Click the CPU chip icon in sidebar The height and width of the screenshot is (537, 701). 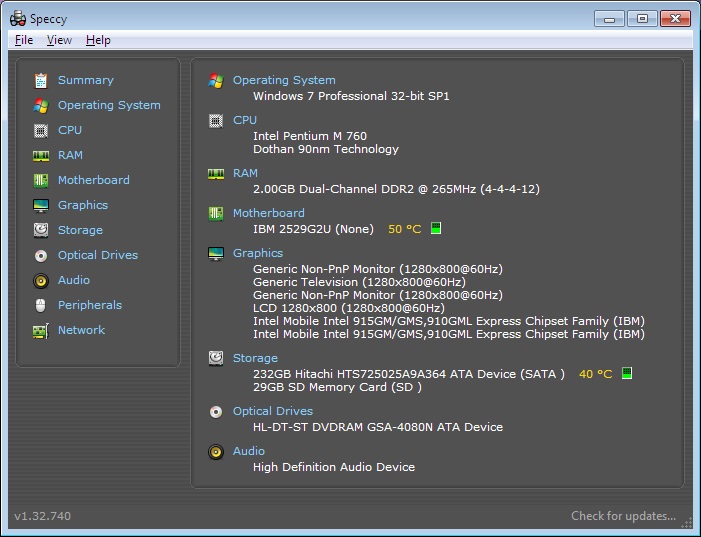click(x=41, y=131)
